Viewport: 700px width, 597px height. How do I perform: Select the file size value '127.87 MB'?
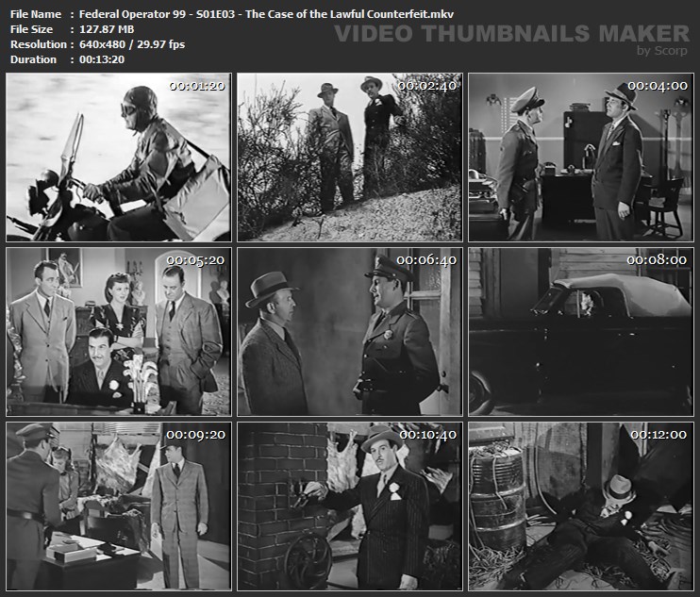pos(107,29)
